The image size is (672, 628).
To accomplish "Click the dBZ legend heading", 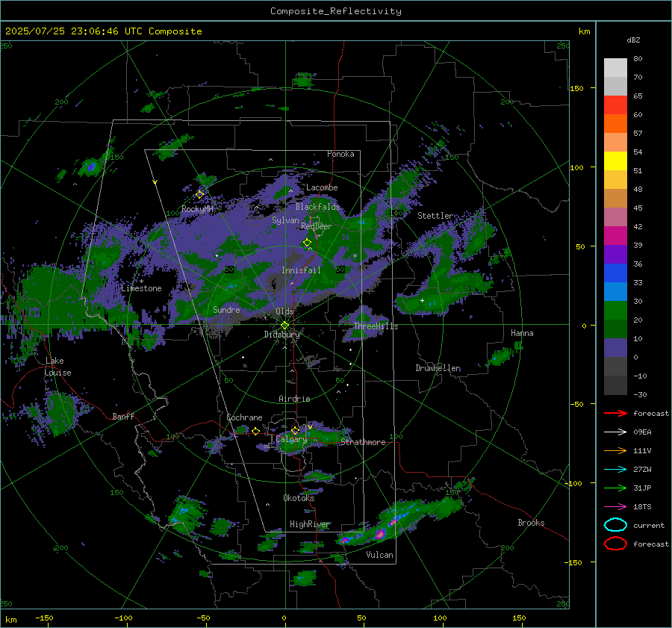I will pyautogui.click(x=633, y=40).
